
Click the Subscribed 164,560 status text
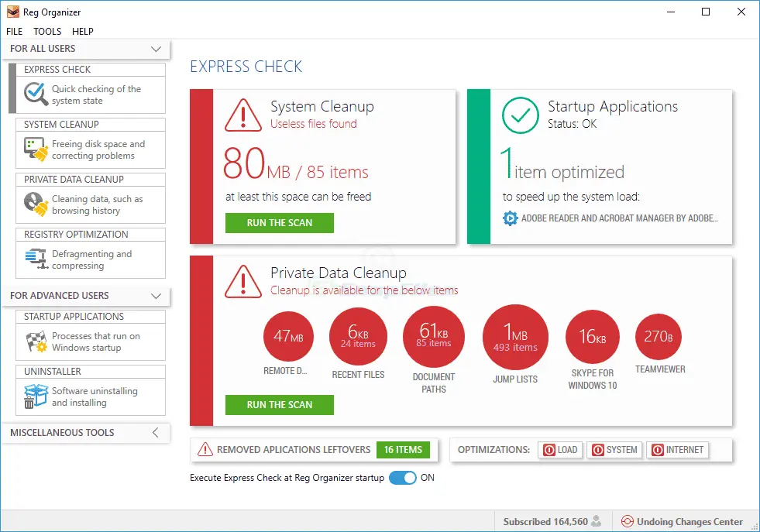(x=545, y=522)
